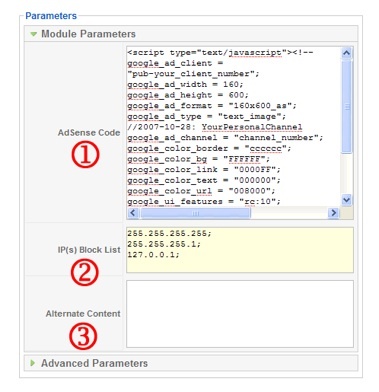The width and height of the screenshot is (379, 392).
Task: Click the horizontal scrollbar thumb in code box
Action: 195,213
